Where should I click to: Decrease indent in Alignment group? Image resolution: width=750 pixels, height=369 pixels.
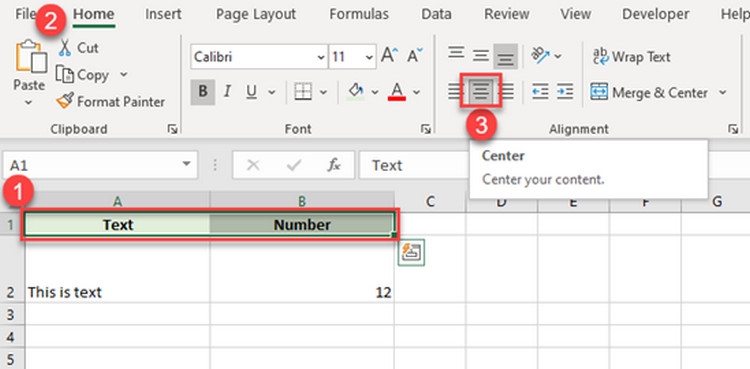(x=540, y=91)
